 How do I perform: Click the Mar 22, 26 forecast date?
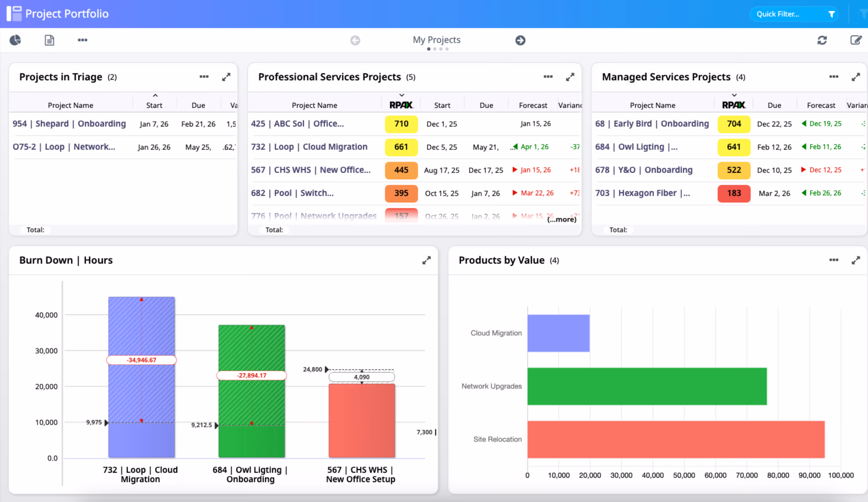click(x=537, y=193)
